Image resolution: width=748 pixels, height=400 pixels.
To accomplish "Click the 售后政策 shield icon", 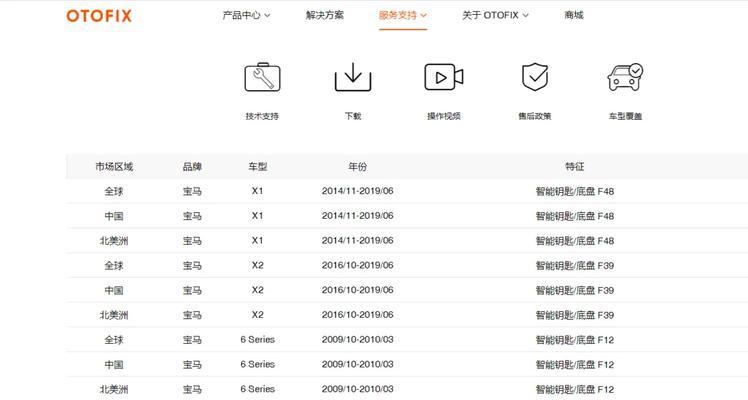I will point(535,76).
